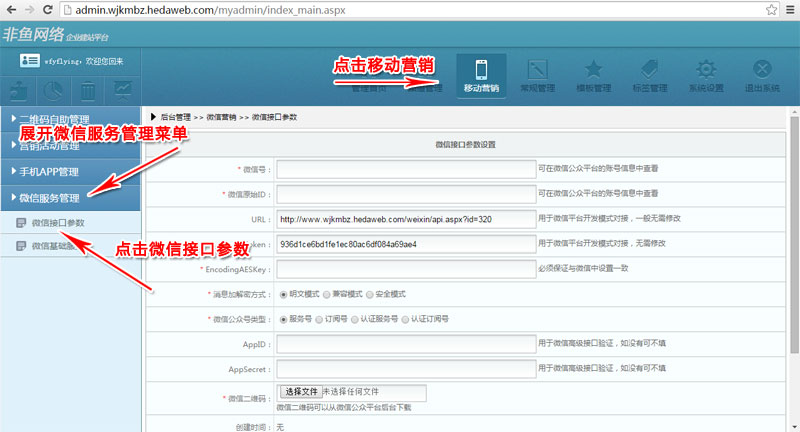Click 退出系统 logout icon
Screen dimensions: 800x432
point(762,75)
